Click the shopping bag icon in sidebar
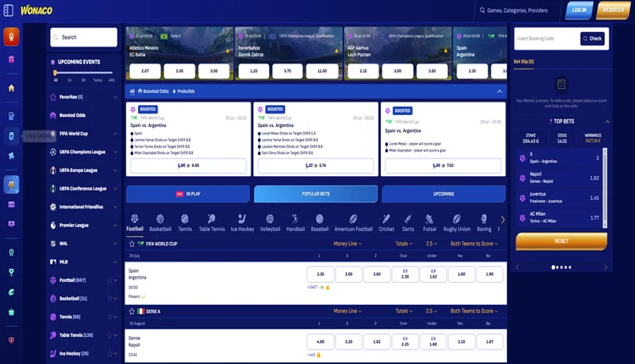The width and height of the screenshot is (635, 364). click(x=11, y=312)
